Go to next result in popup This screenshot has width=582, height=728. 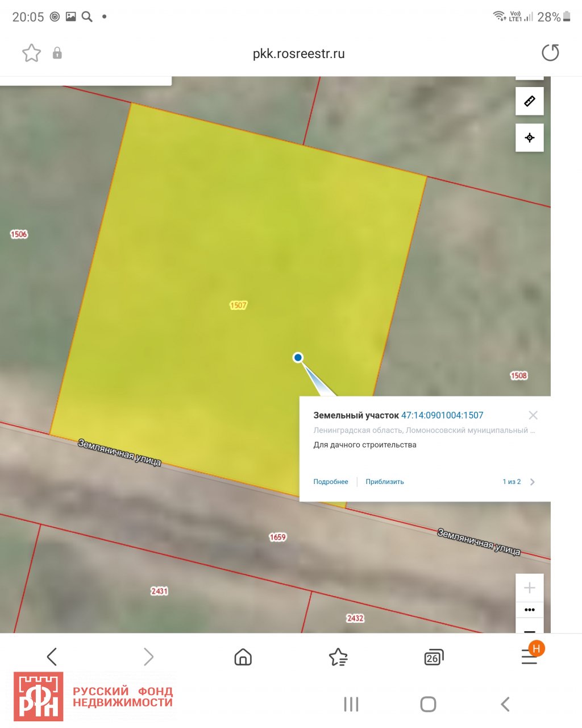tap(533, 482)
